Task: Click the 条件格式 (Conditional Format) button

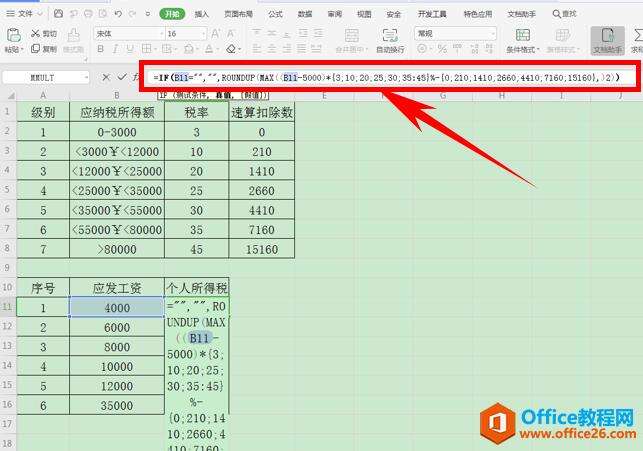Action: pos(521,39)
